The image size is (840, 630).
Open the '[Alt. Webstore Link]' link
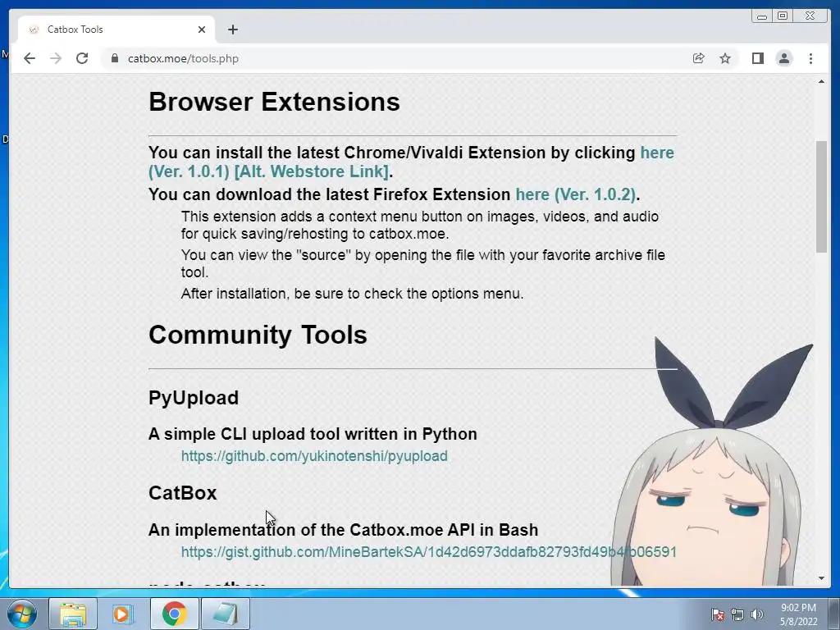(x=311, y=171)
